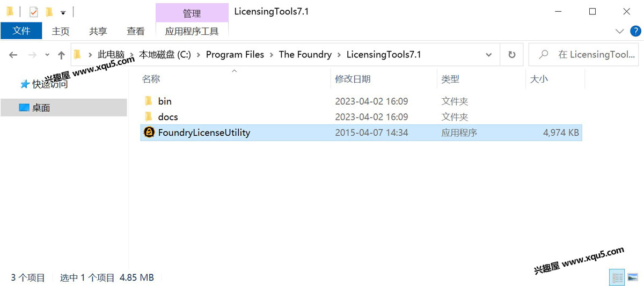This screenshot has height=286, width=644.
Task: Click the Desktop icon in navigation pane
Action: click(24, 107)
